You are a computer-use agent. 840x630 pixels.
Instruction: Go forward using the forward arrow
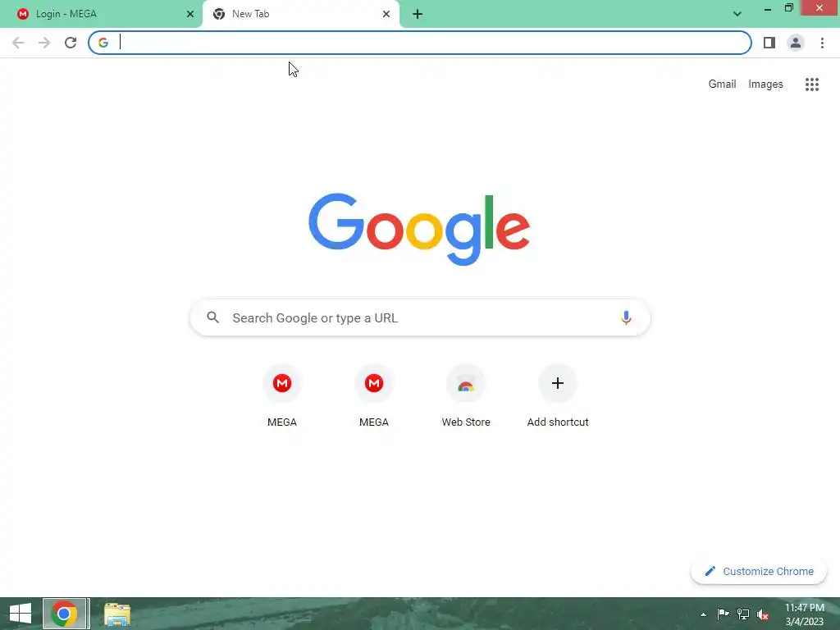click(44, 43)
